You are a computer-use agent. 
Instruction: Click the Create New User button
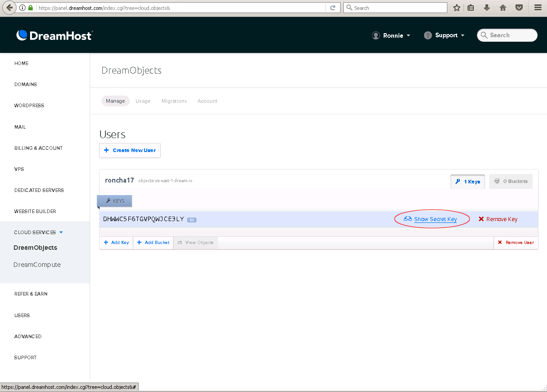130,150
